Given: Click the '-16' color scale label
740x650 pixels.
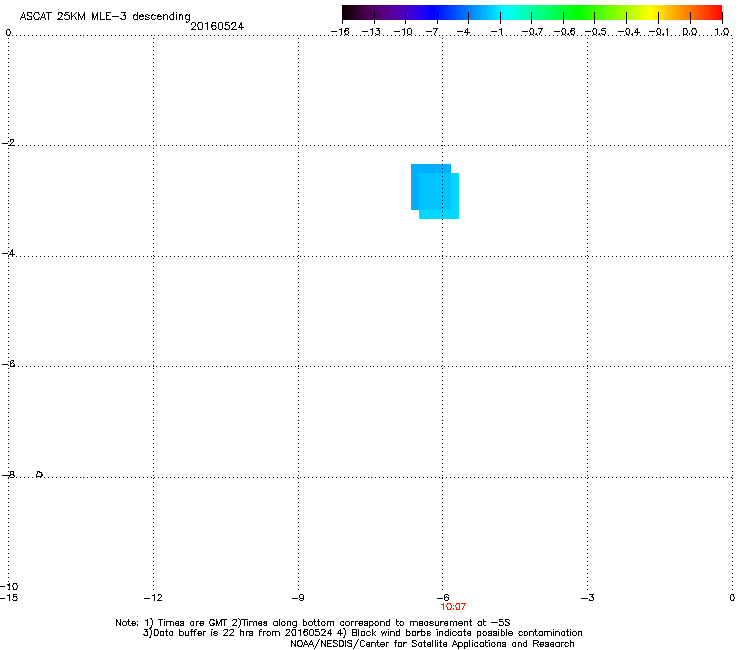Looking at the screenshot, I should point(340,32).
